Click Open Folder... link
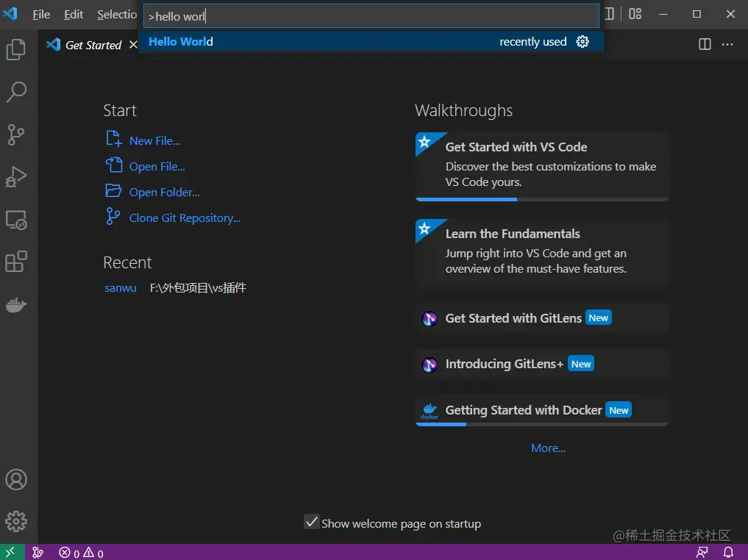Screen dimensions: 748x560 pos(164,192)
